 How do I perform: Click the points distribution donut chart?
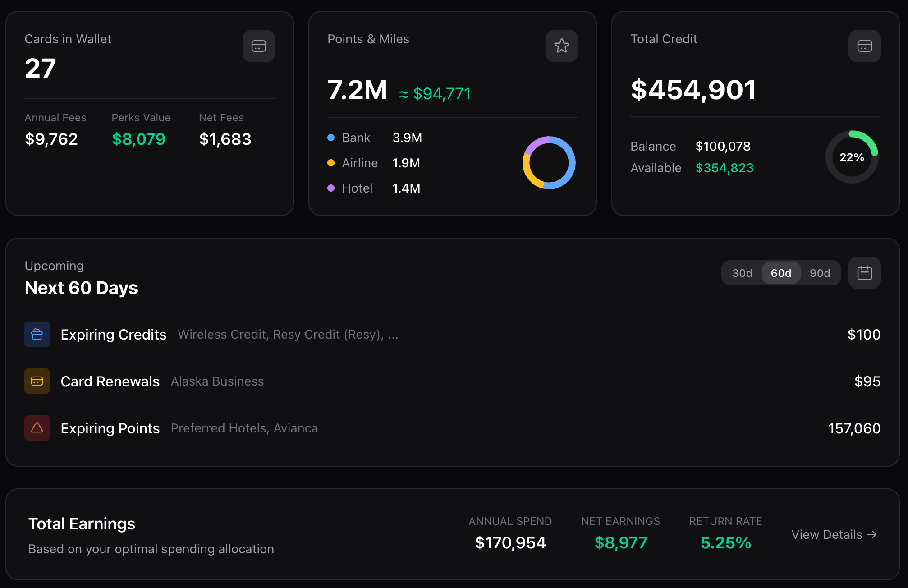tap(549, 163)
